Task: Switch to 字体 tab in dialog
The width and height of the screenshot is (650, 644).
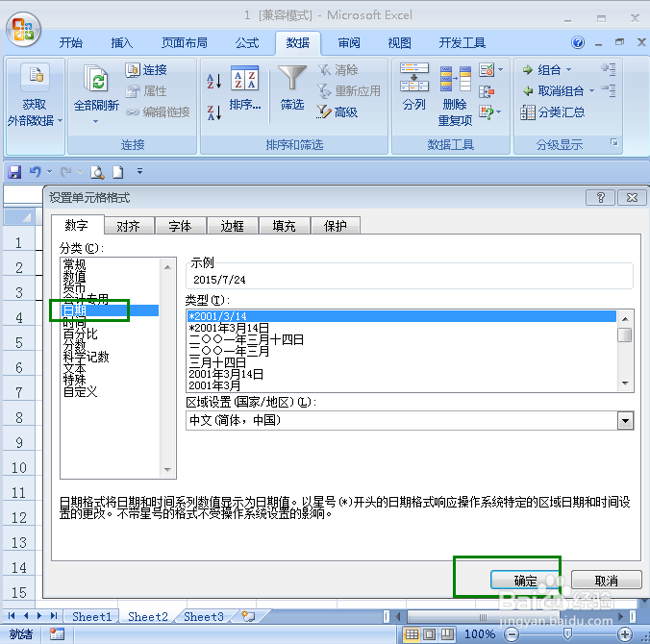Action: (180, 226)
